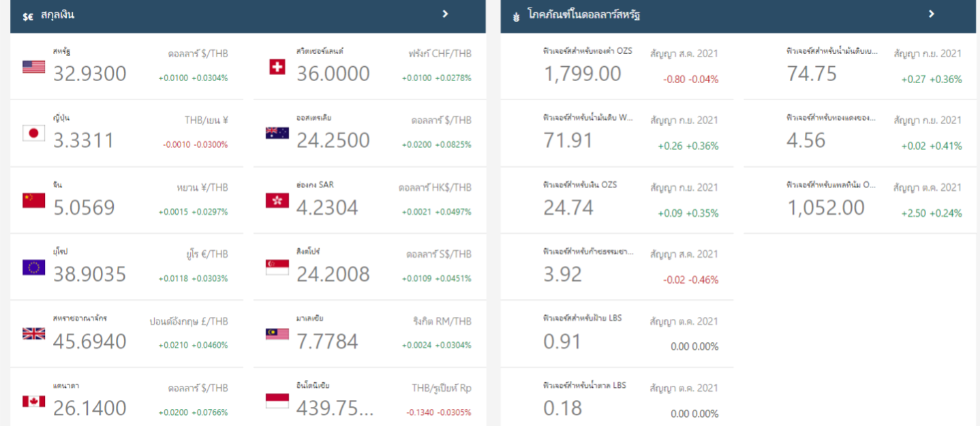Click the สวิตเซอร์แลนด์ country label
The image size is (980, 426).
pyautogui.click(x=320, y=51)
